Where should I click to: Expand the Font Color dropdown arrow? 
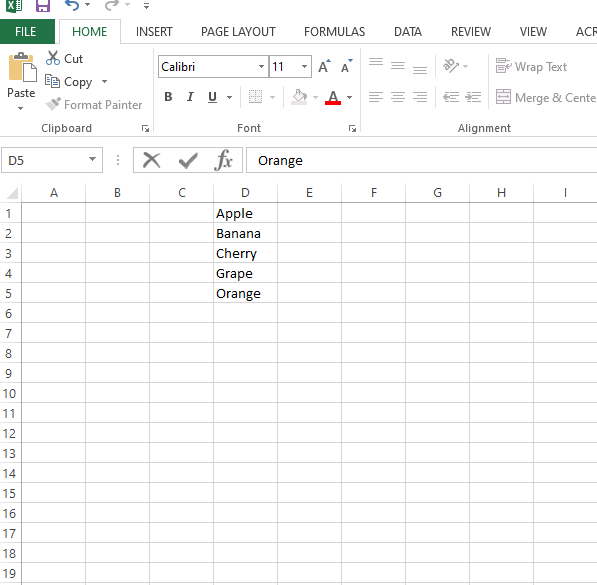pyautogui.click(x=350, y=98)
